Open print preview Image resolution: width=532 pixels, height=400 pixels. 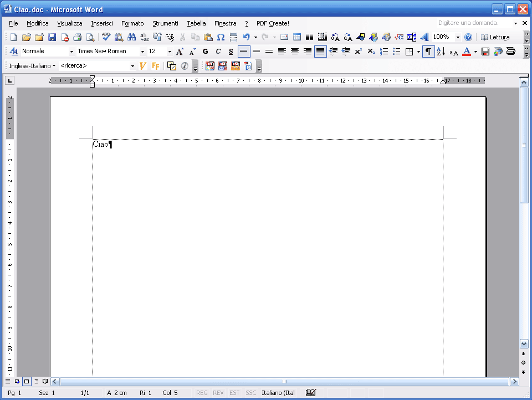click(x=90, y=37)
